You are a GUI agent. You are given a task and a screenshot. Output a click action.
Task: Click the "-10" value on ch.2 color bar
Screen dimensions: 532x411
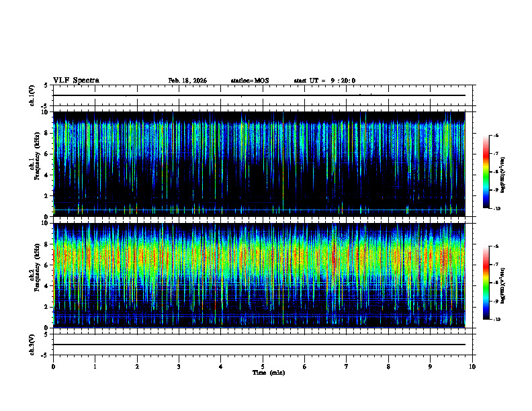tap(497, 320)
